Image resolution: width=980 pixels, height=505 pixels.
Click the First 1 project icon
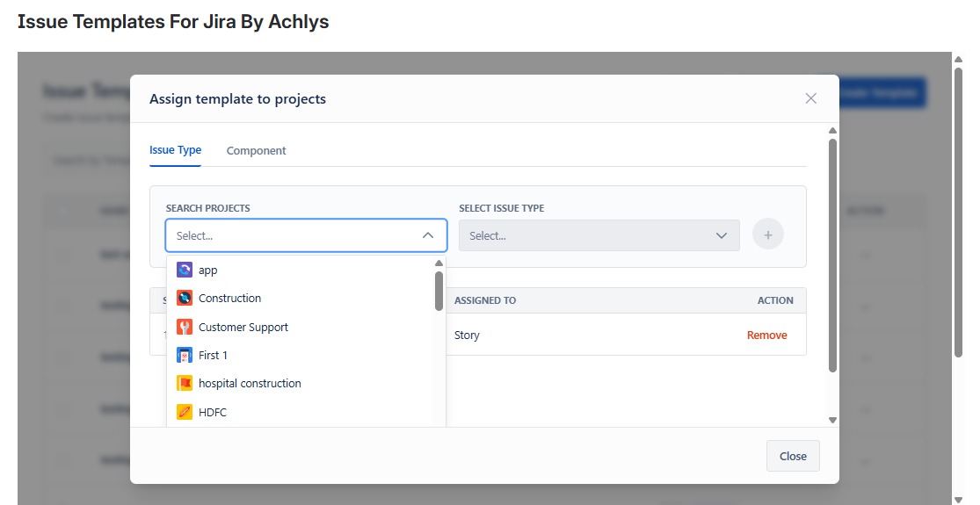click(184, 355)
